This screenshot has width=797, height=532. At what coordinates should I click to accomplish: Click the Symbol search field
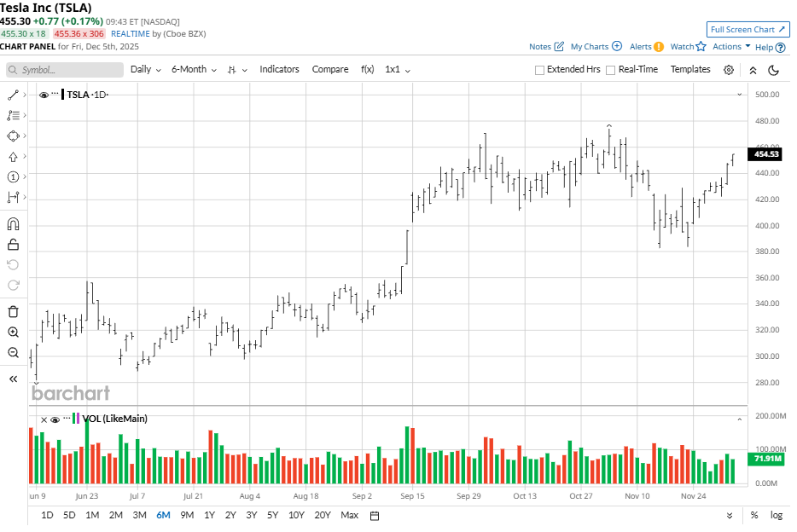point(65,70)
